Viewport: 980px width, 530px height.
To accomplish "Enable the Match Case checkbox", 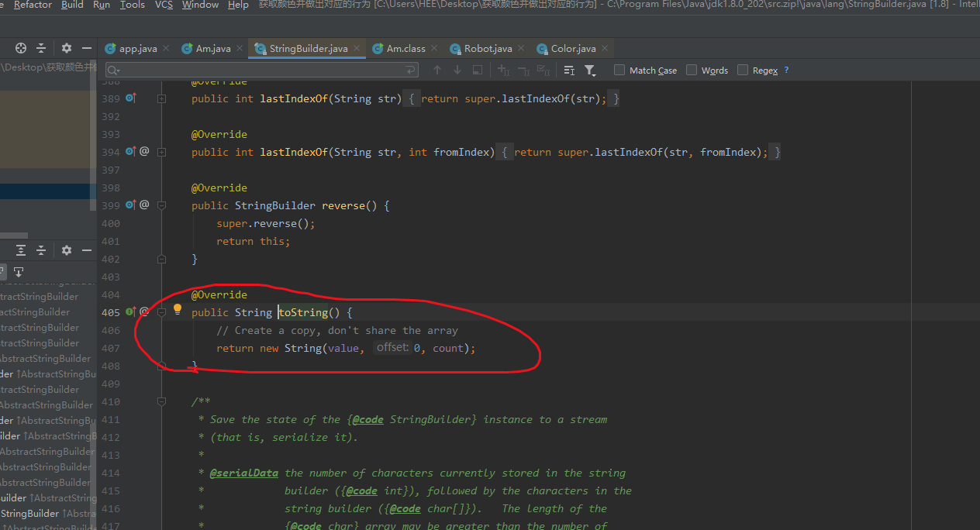I will coord(619,70).
